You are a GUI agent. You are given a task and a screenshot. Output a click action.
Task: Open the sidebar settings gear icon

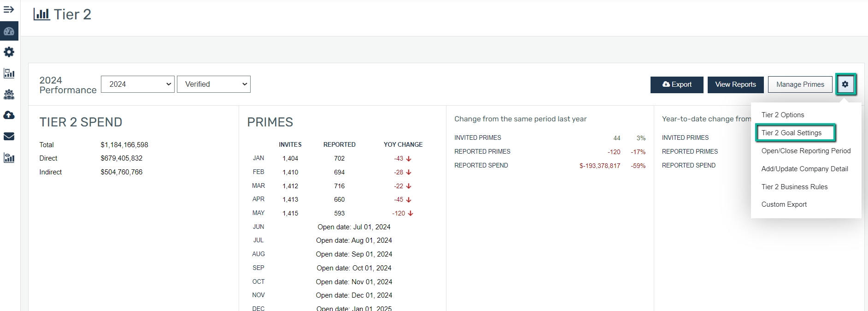pyautogui.click(x=9, y=52)
